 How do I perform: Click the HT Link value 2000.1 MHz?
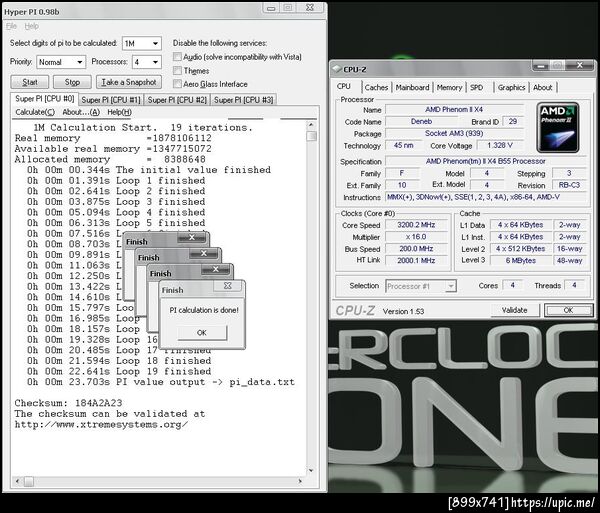pyautogui.click(x=416, y=261)
